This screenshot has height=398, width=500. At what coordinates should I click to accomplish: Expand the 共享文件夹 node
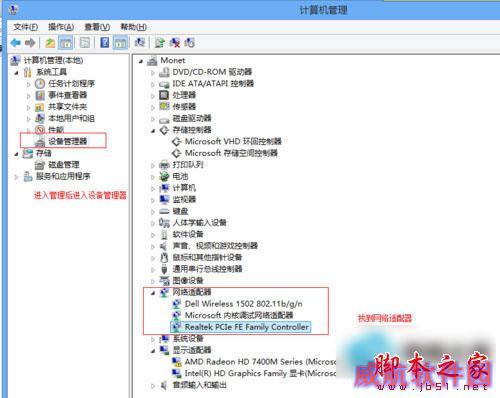coord(29,107)
